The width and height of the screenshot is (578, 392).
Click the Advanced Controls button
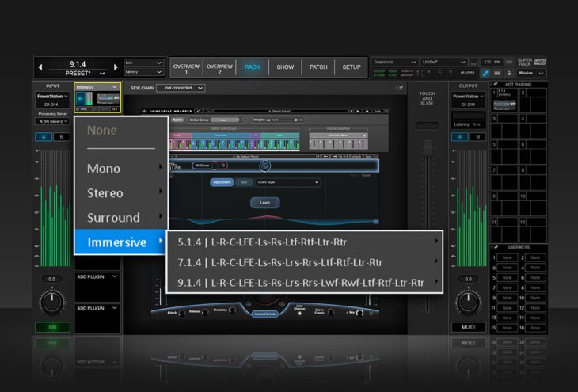264,314
